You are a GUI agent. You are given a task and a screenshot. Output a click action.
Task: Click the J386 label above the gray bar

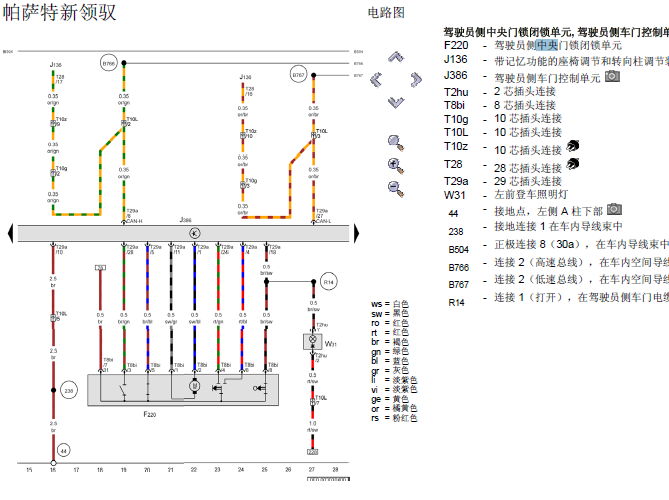tap(185, 220)
